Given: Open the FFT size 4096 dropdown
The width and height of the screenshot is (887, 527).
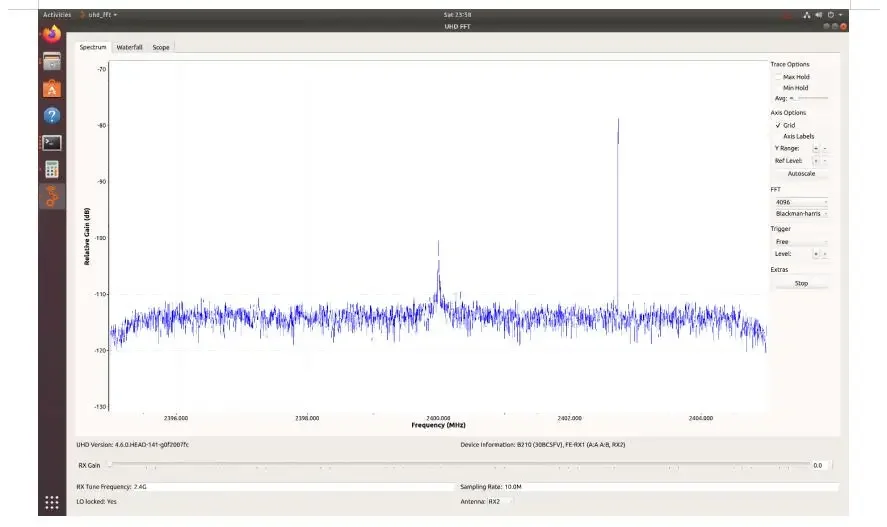Looking at the screenshot, I should 800,202.
